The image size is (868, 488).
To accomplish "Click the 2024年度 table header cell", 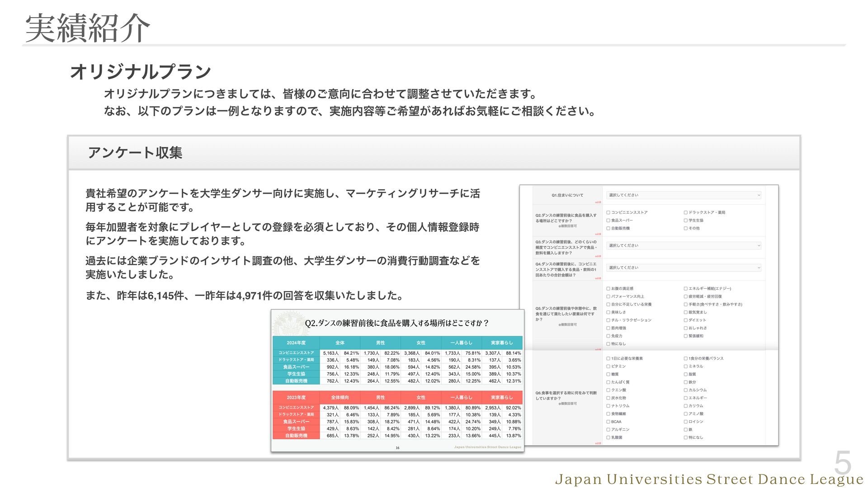I will 296,343.
